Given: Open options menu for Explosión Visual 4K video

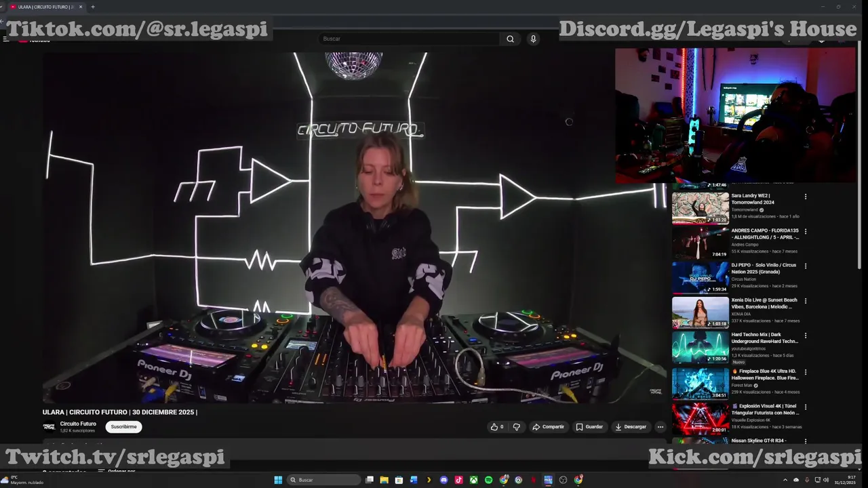Looking at the screenshot, I should click(x=806, y=407).
